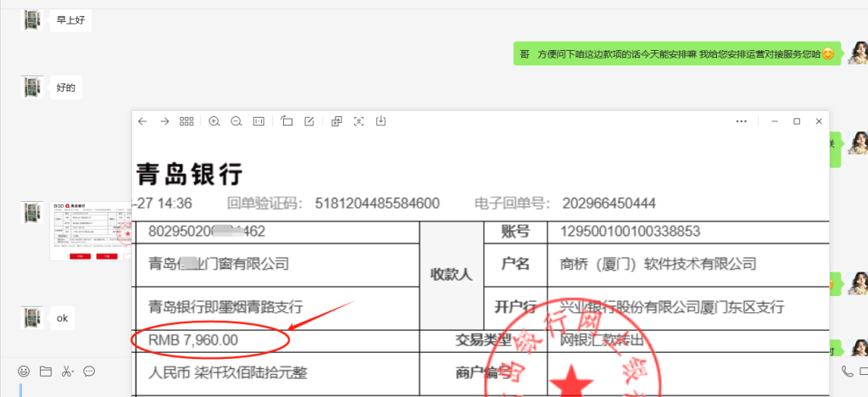The height and width of the screenshot is (397, 868).
Task: Start a voice call with phone icon
Action: (x=847, y=371)
